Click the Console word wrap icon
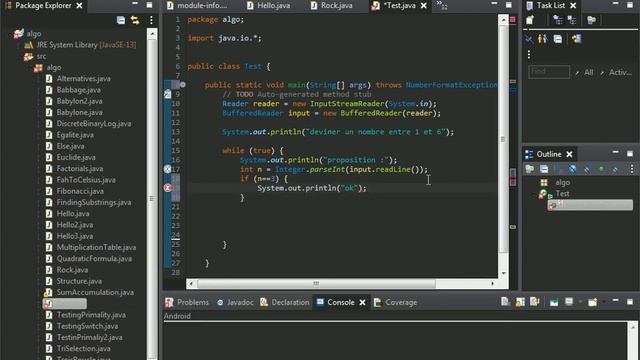The width and height of the screenshot is (640, 360). point(534,302)
